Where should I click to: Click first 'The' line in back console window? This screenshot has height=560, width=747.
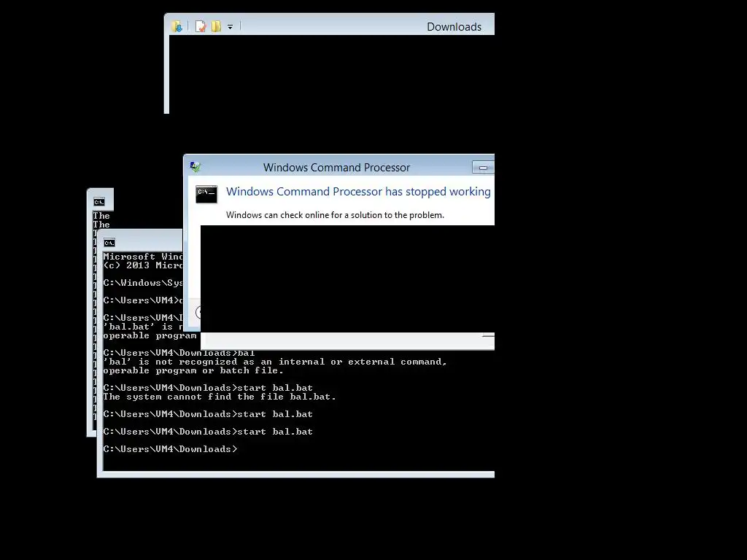click(x=101, y=216)
